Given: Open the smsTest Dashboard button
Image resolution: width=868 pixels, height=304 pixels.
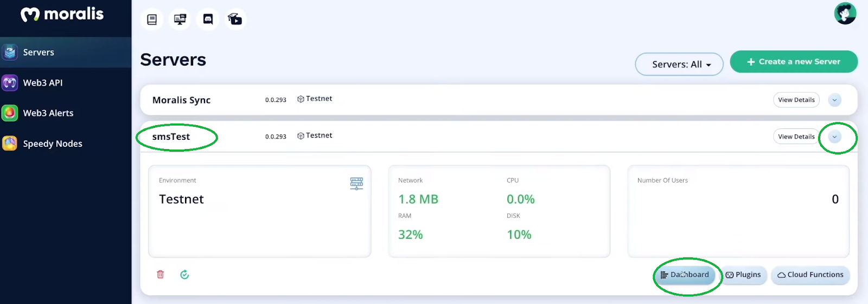Looking at the screenshot, I should (685, 275).
